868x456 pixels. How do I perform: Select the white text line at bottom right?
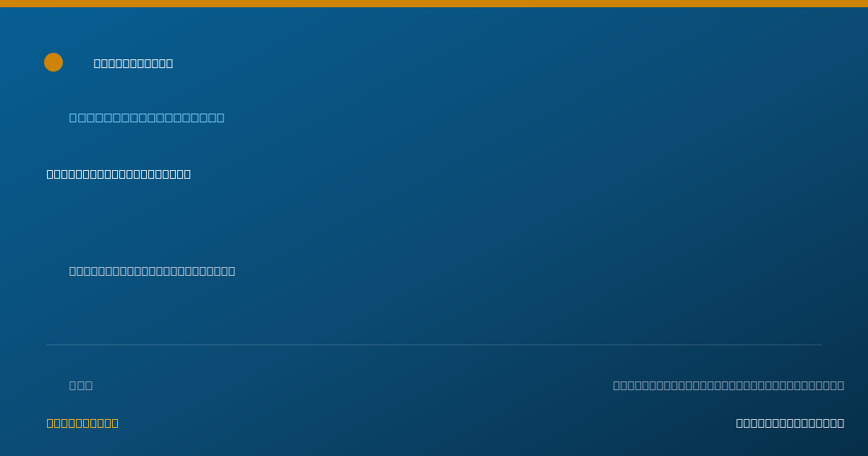(x=790, y=423)
